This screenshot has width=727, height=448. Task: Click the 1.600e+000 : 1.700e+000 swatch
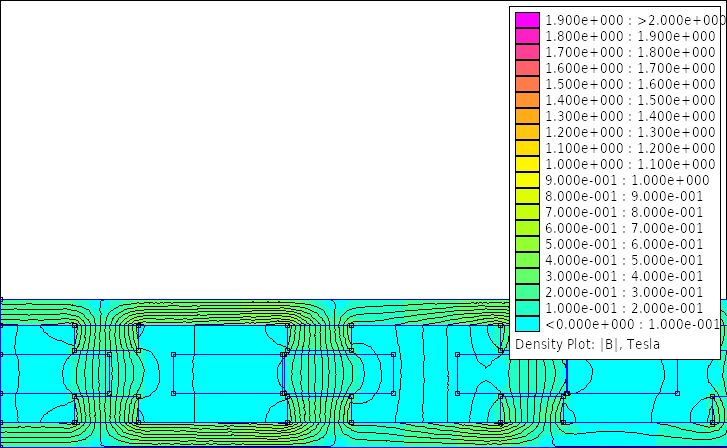point(527,68)
